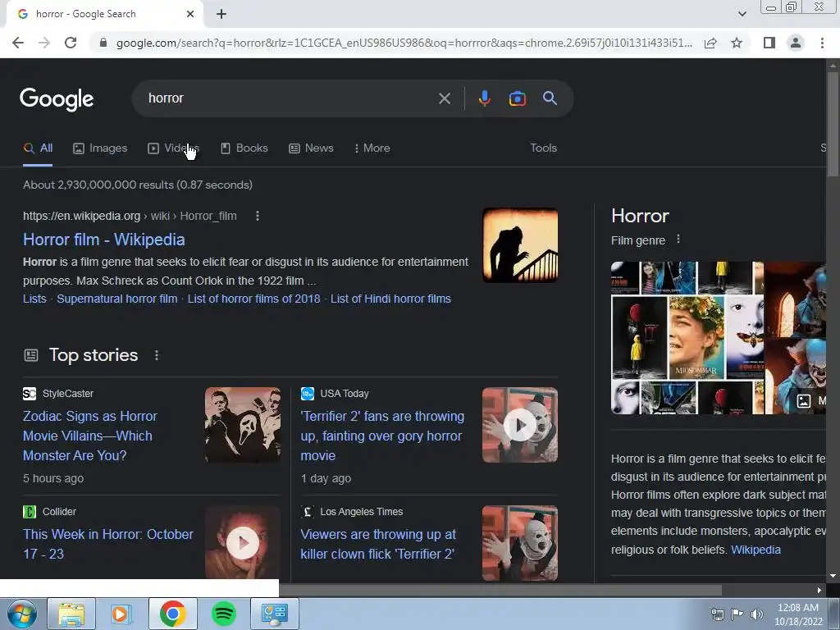
Task: Click the address bar URL
Action: point(404,43)
